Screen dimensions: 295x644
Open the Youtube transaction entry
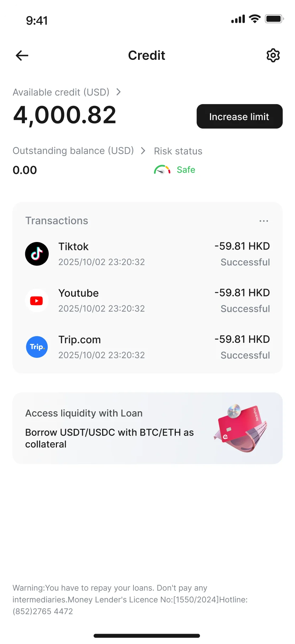point(147,300)
